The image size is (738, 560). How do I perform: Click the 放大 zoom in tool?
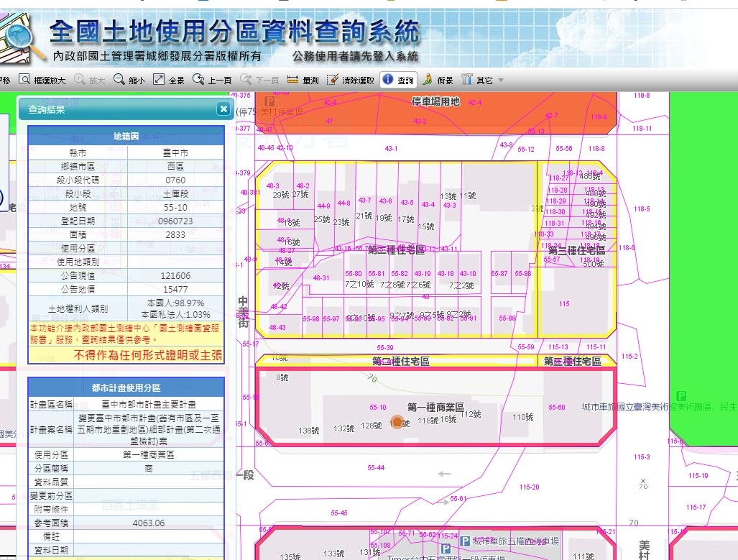(x=89, y=80)
